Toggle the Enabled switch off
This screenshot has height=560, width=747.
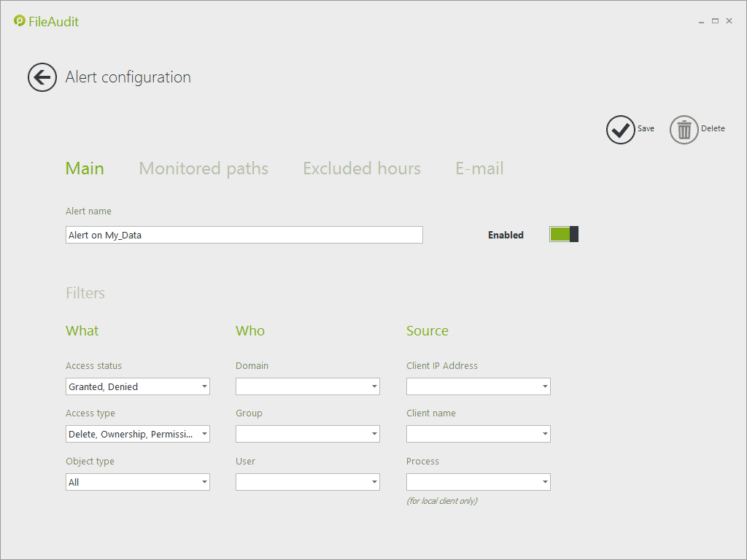tap(564, 234)
